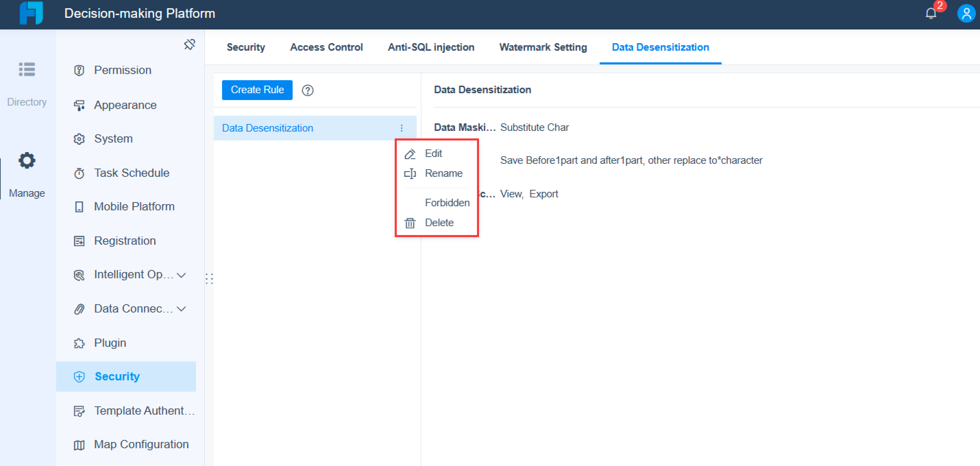Click the help question mark icon
The width and height of the screenshot is (980, 466).
click(307, 90)
